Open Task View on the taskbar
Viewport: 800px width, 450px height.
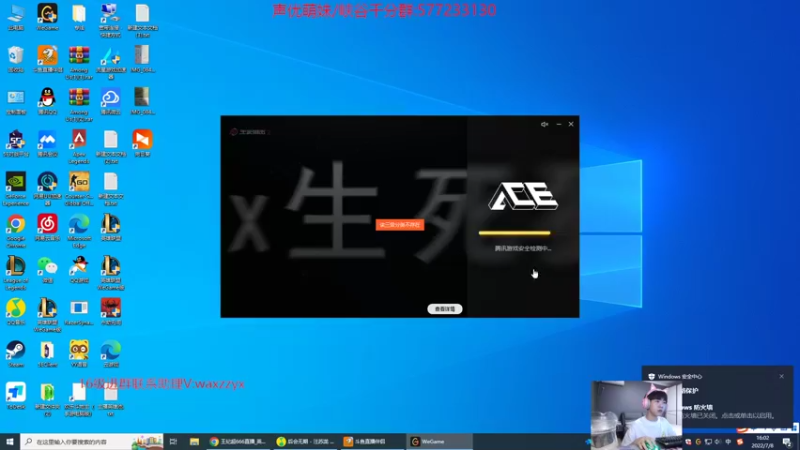pos(173,441)
